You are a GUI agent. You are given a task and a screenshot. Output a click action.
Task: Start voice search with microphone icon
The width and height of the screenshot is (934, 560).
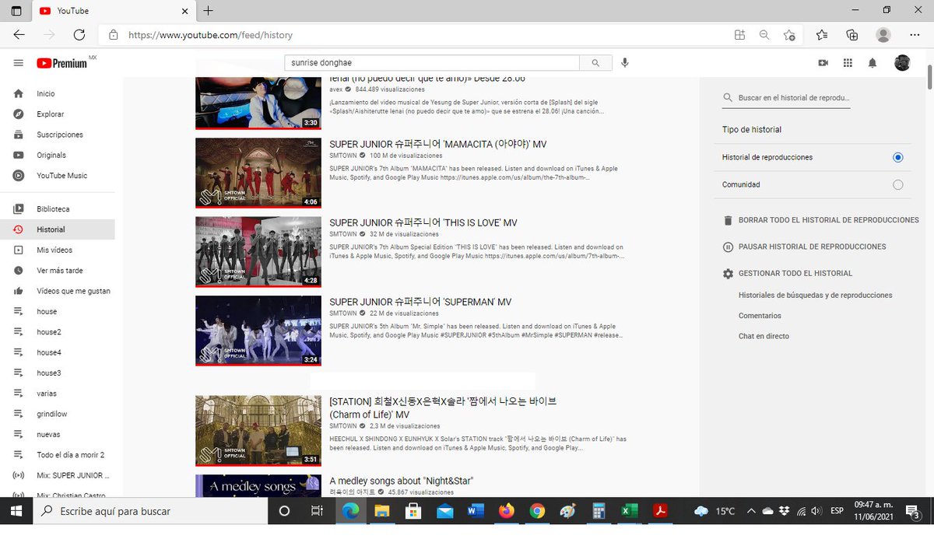[x=625, y=63]
